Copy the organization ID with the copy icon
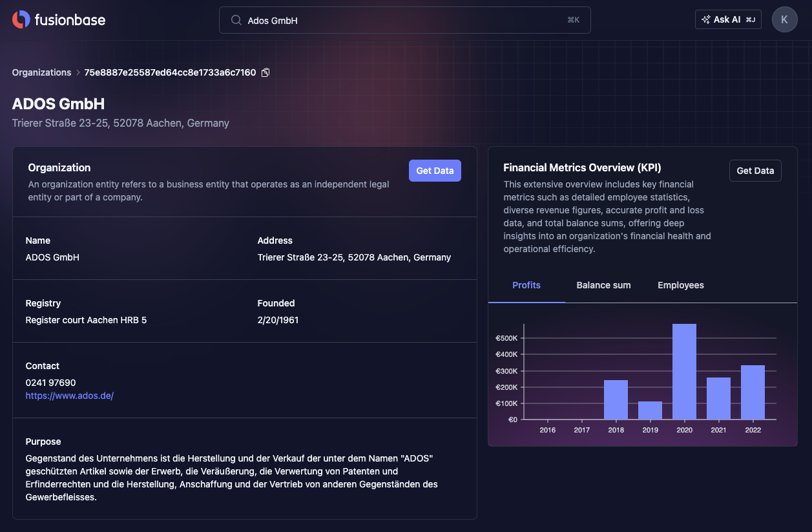The width and height of the screenshot is (812, 532). click(x=265, y=72)
